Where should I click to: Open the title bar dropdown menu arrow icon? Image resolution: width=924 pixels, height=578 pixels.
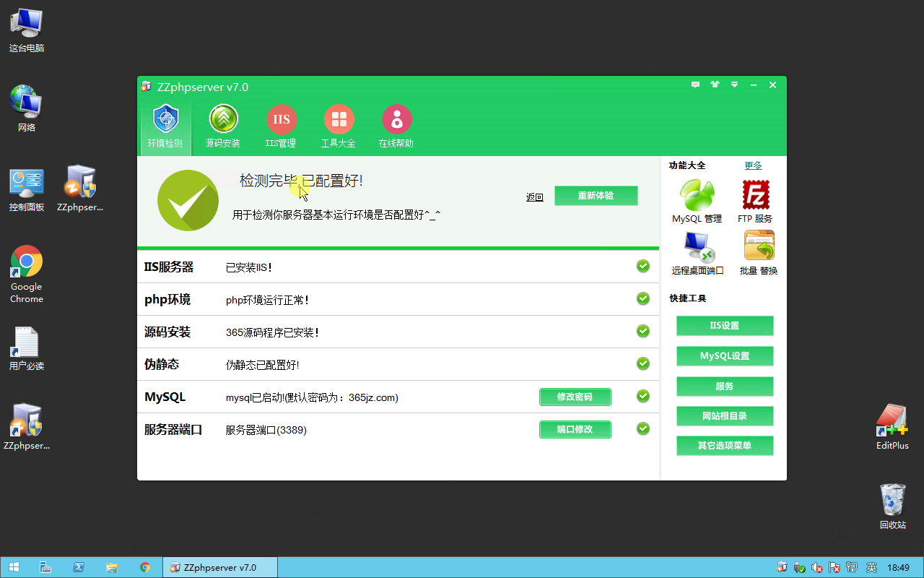(x=734, y=85)
